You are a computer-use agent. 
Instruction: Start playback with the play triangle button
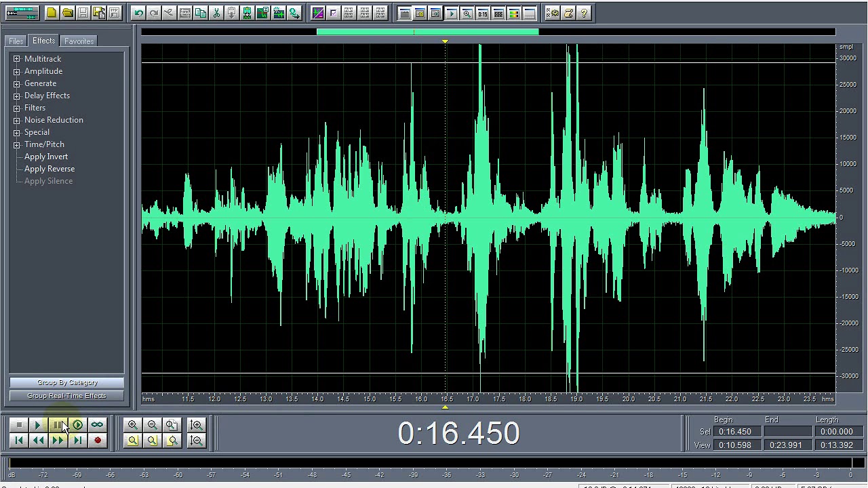[38, 425]
